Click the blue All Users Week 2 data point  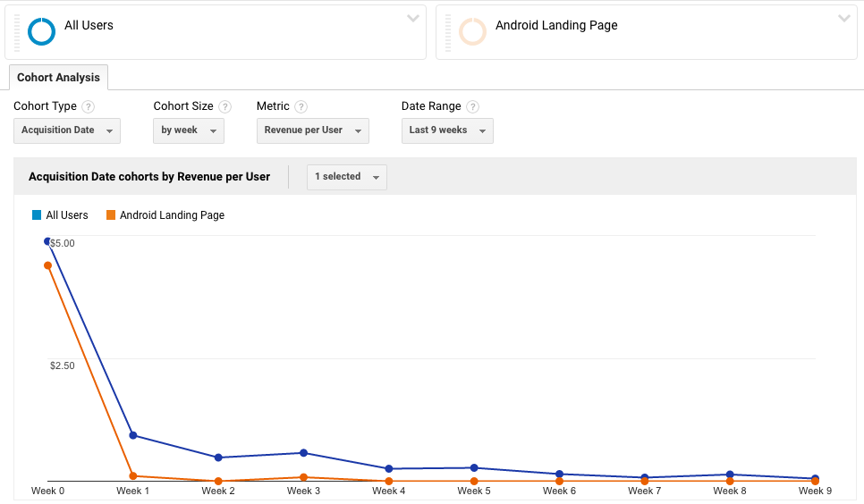pyautogui.click(x=218, y=458)
